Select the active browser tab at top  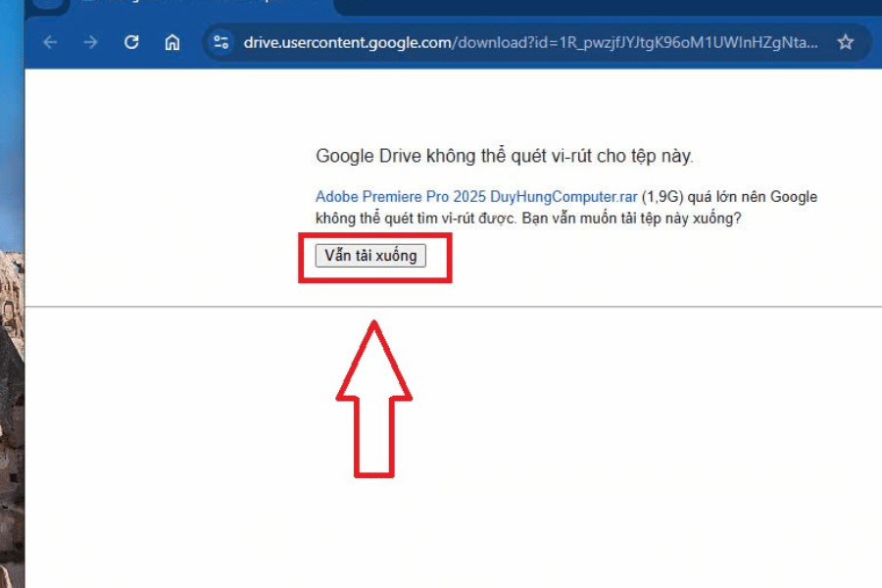196,6
